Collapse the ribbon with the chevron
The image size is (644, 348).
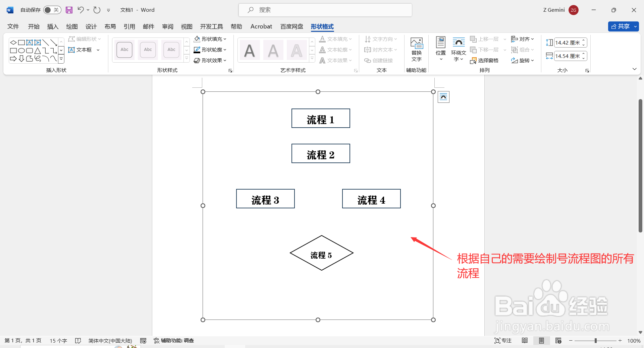coord(634,69)
